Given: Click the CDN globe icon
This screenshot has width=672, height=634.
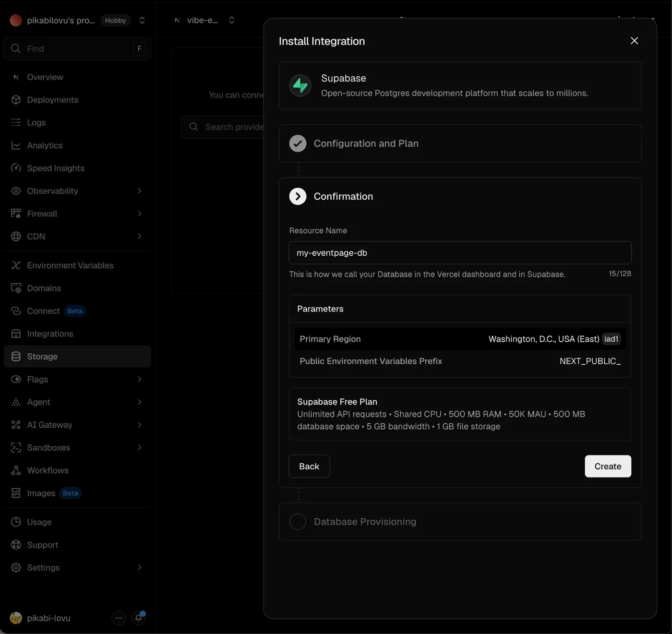Looking at the screenshot, I should pyautogui.click(x=16, y=237).
